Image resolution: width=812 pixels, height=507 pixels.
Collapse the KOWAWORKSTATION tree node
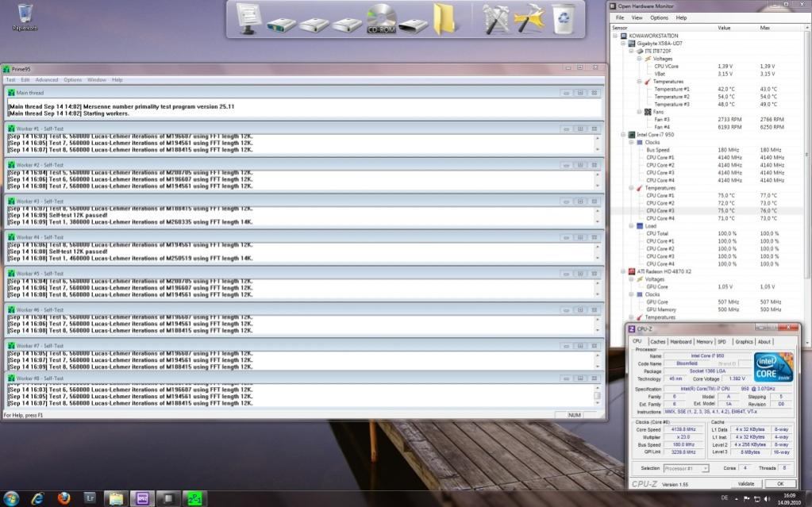pyautogui.click(x=615, y=36)
